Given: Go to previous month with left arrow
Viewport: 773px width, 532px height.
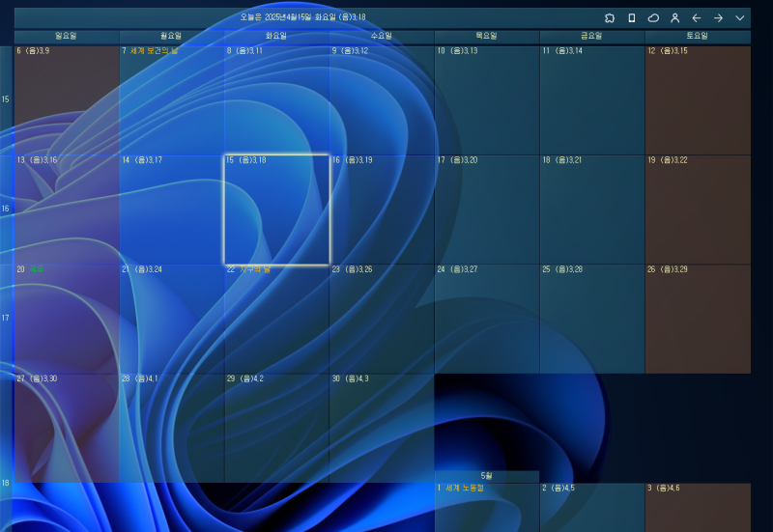Looking at the screenshot, I should [x=697, y=18].
